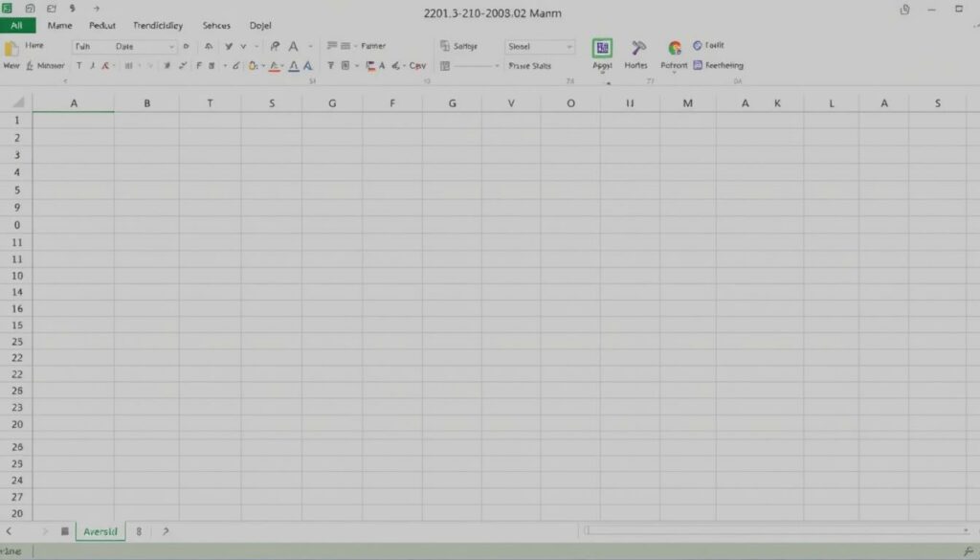Click the Hortes hammer icon
980x560 pixels.
click(638, 48)
